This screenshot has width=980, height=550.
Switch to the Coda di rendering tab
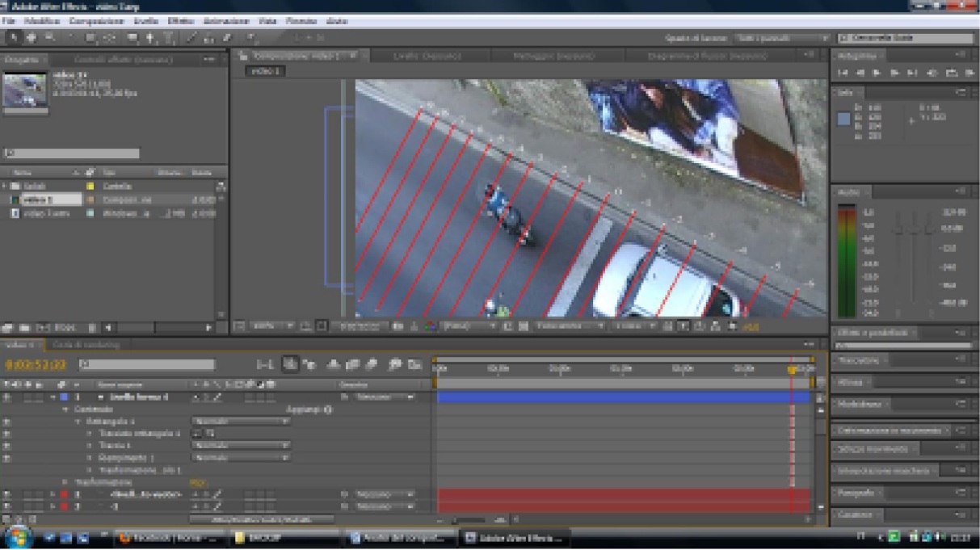click(x=86, y=345)
